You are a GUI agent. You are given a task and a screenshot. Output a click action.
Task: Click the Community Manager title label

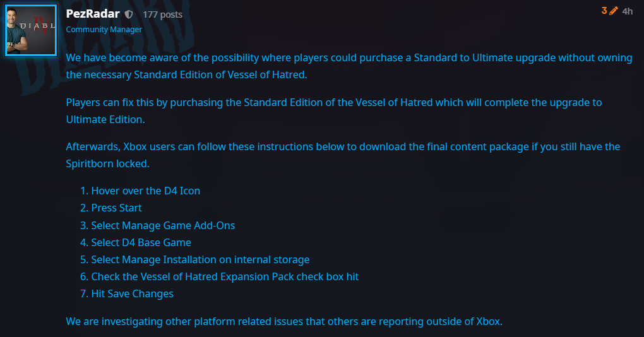pos(104,29)
